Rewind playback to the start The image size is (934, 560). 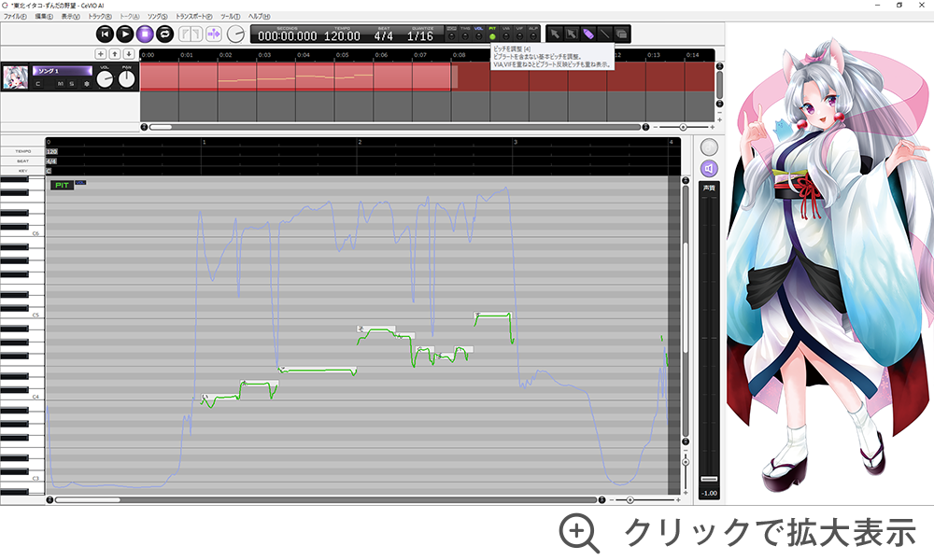[x=105, y=35]
